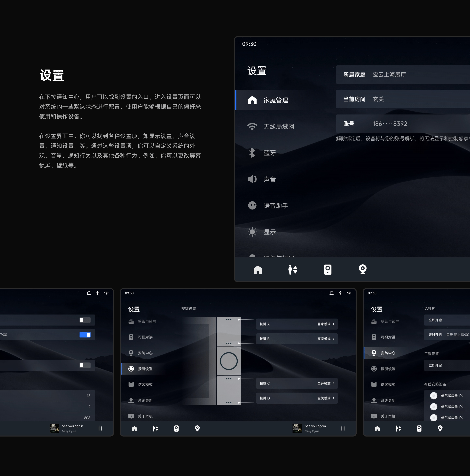Expand 按键 B 离家模式 chevron

[333, 339]
